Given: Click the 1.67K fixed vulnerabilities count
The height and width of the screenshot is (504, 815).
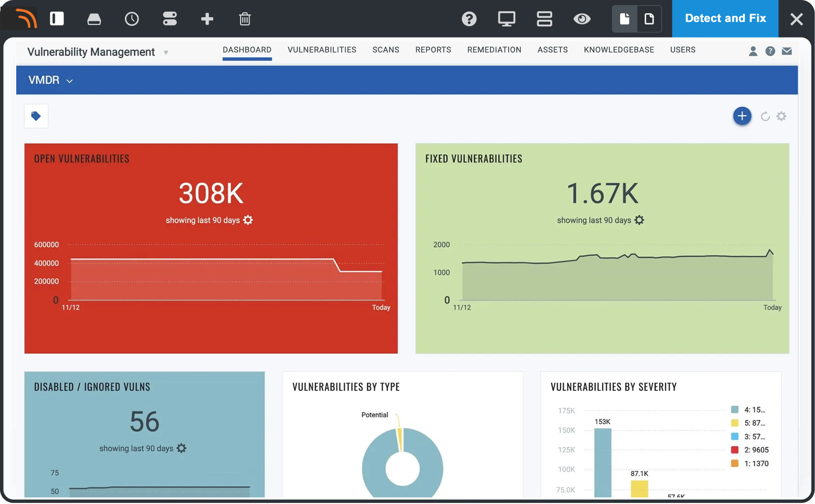Looking at the screenshot, I should 602,194.
